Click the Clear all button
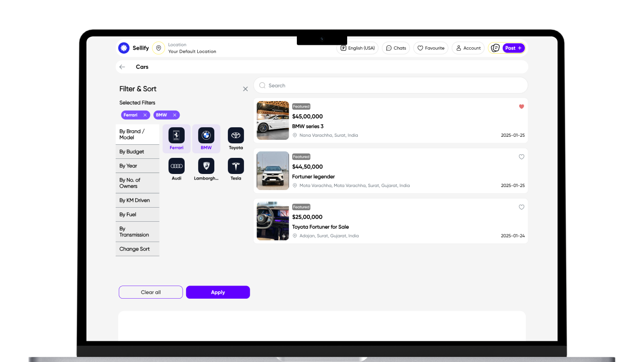Image resolution: width=644 pixels, height=362 pixels. pyautogui.click(x=151, y=292)
